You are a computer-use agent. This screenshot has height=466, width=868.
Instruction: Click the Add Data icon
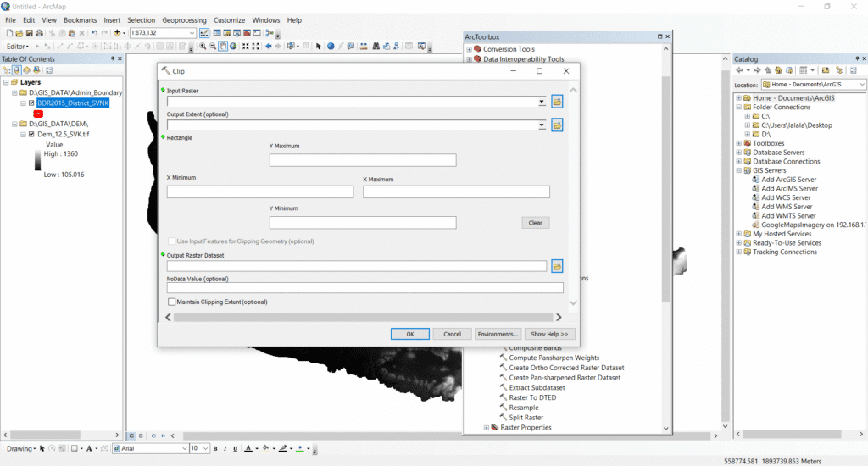117,33
